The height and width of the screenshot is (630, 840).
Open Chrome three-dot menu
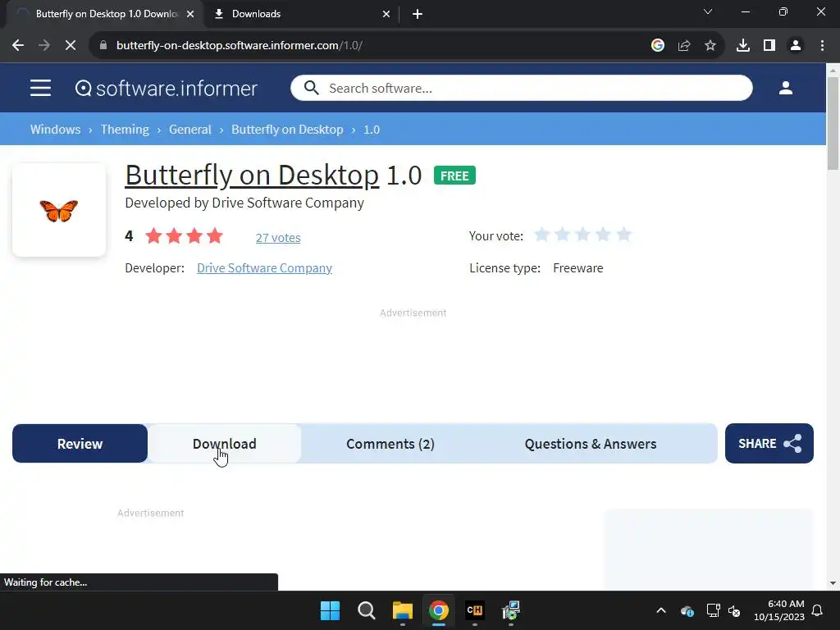822,46
